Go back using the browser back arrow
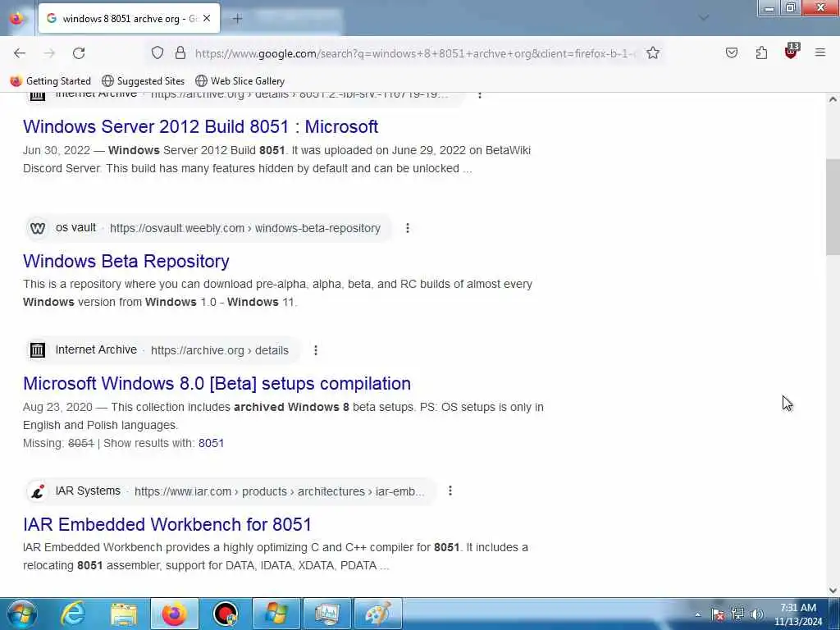 [x=20, y=53]
